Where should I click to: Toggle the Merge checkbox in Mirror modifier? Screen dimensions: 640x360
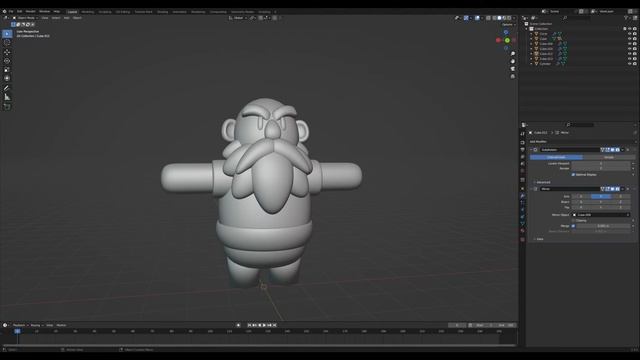(x=573, y=226)
